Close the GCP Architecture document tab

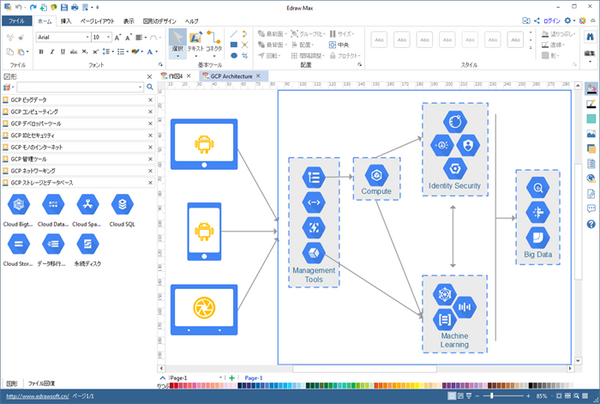coord(258,76)
